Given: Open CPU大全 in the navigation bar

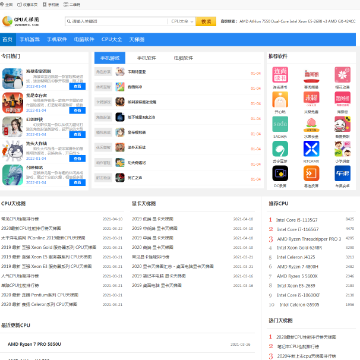Looking at the screenshot, I should 112,39.
